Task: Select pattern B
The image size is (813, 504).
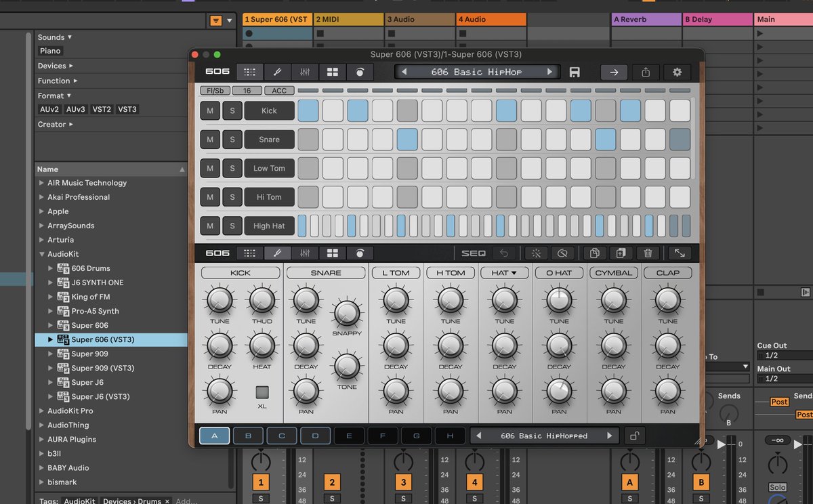Action: pos(248,436)
